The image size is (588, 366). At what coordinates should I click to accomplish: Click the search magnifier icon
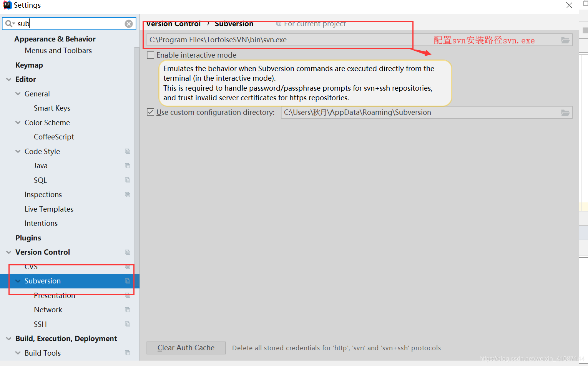coord(10,24)
